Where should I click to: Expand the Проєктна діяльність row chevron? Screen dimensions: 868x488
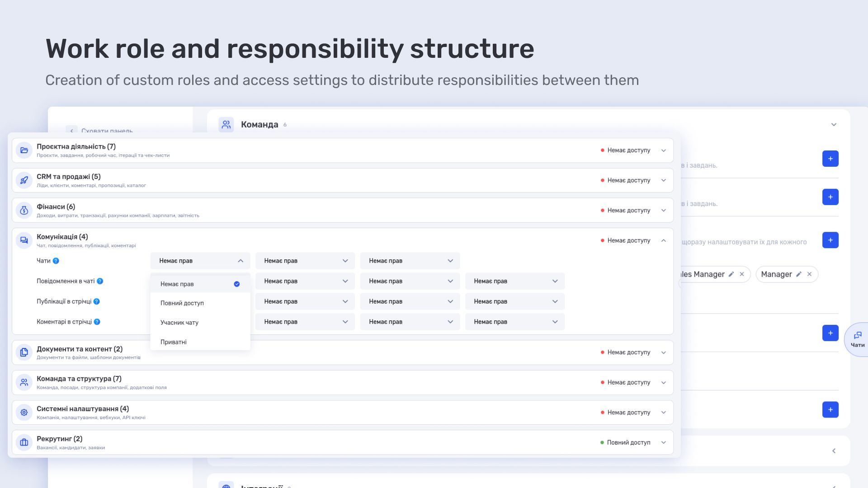664,150
